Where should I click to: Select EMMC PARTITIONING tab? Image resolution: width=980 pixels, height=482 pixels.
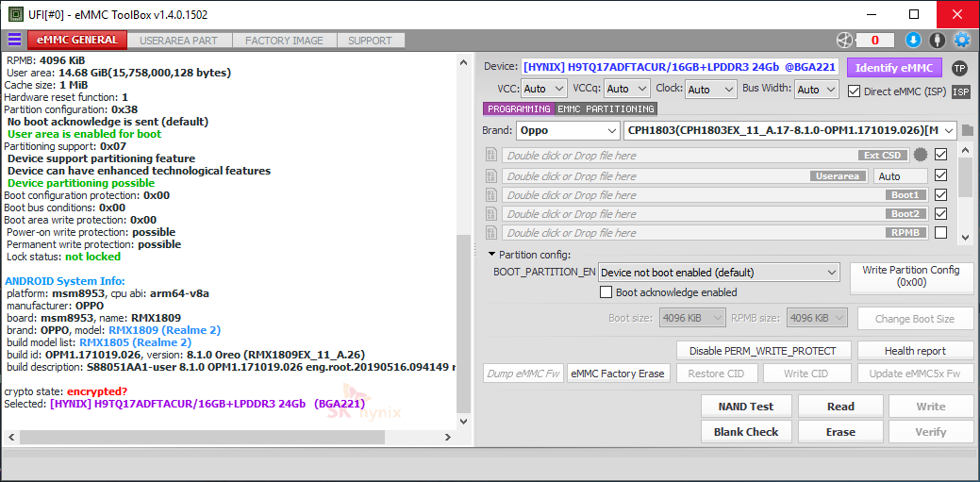coord(606,108)
